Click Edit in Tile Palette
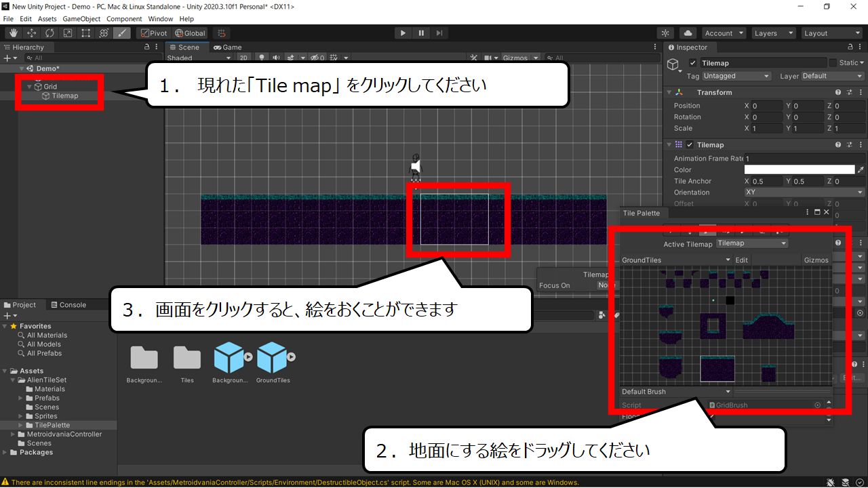This screenshot has height=488, width=868. point(742,260)
